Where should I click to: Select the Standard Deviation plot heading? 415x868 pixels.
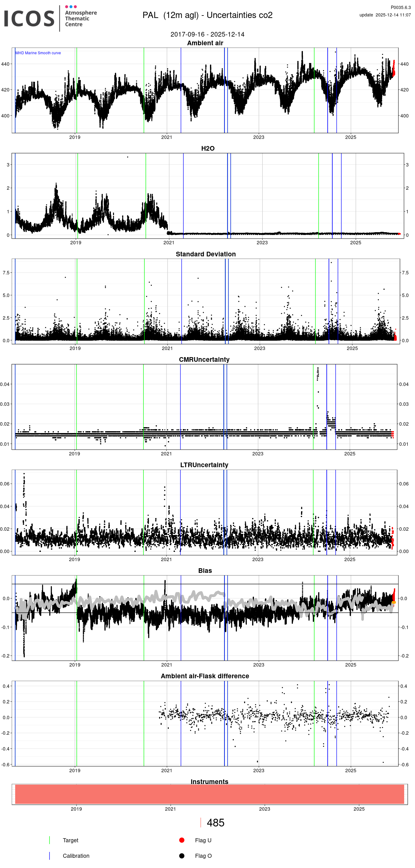(206, 254)
